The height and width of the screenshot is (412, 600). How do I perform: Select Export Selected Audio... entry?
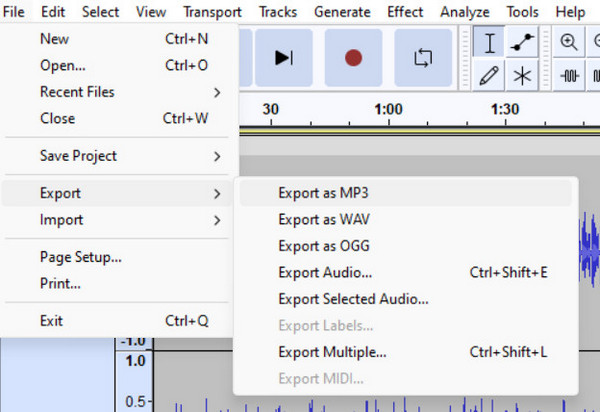click(x=353, y=299)
